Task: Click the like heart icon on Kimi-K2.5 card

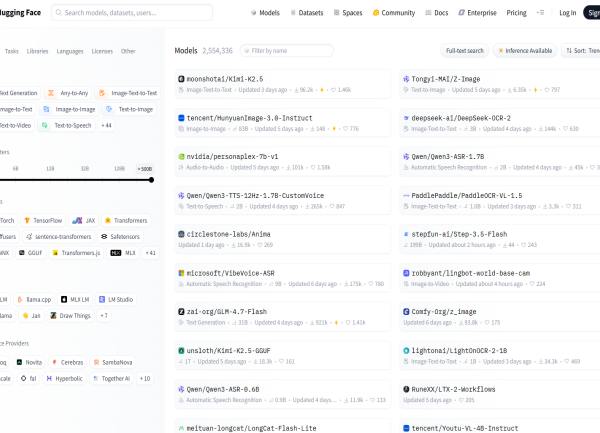Action: click(x=333, y=90)
